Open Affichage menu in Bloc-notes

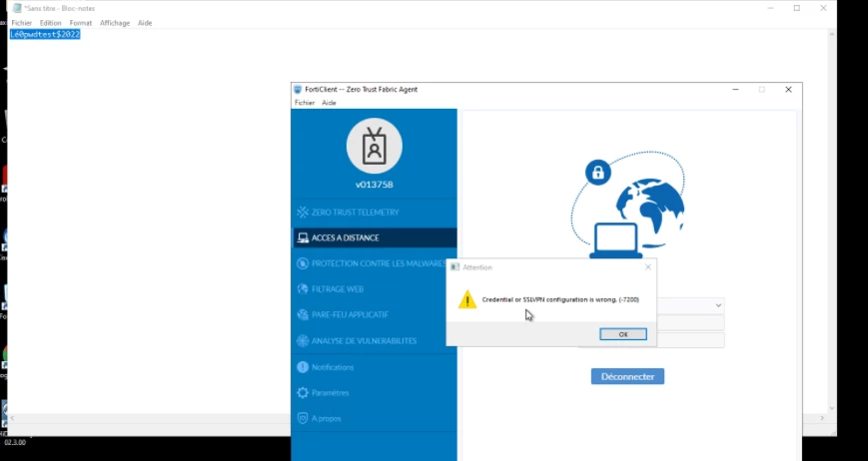(x=115, y=23)
